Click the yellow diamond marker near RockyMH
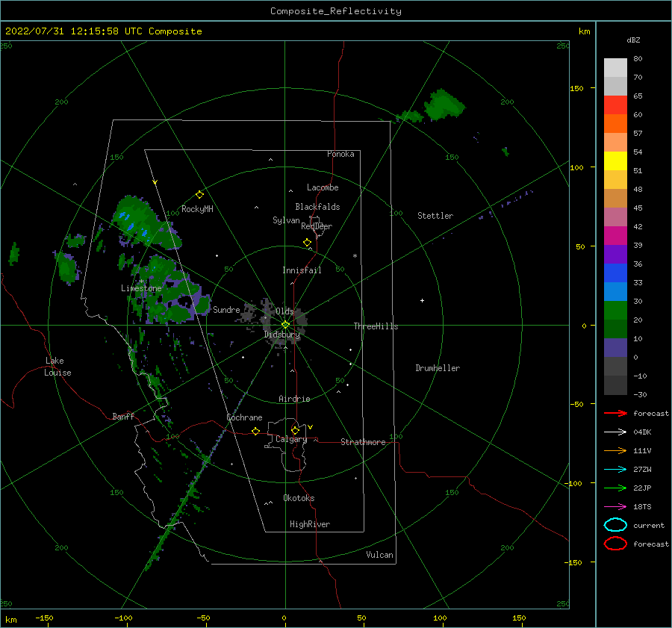 [x=199, y=195]
